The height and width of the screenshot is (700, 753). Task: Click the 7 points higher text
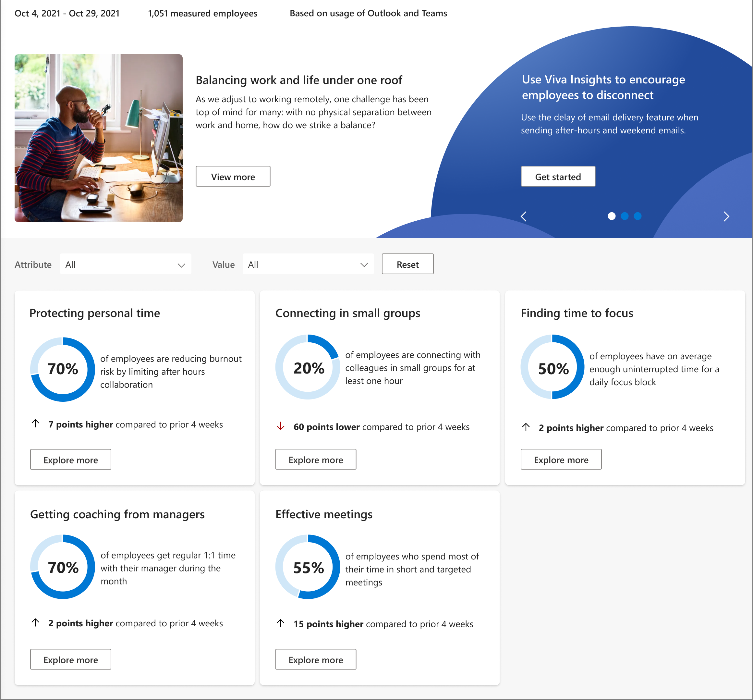81,424
